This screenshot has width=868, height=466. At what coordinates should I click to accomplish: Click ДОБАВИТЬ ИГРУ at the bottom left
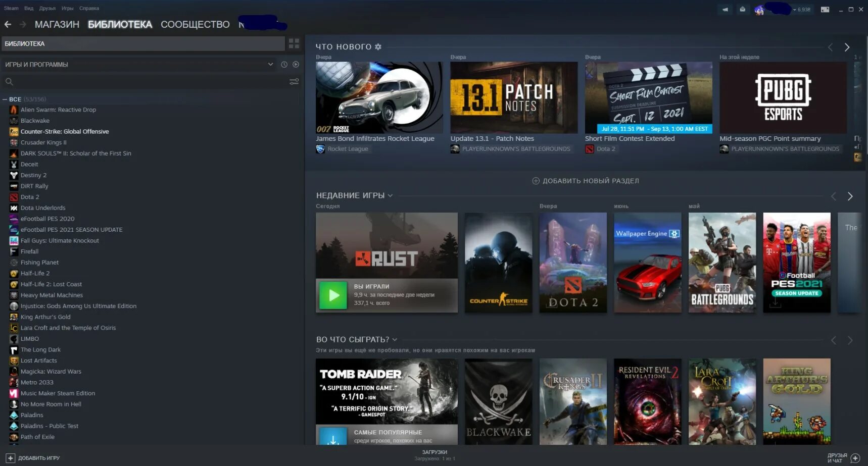pos(39,458)
